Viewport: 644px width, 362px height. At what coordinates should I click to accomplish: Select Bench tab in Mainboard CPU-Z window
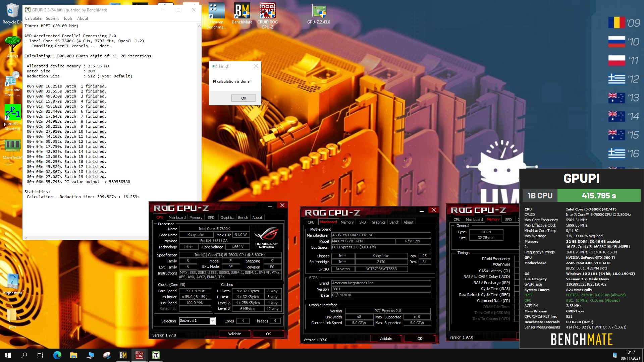coord(394,222)
